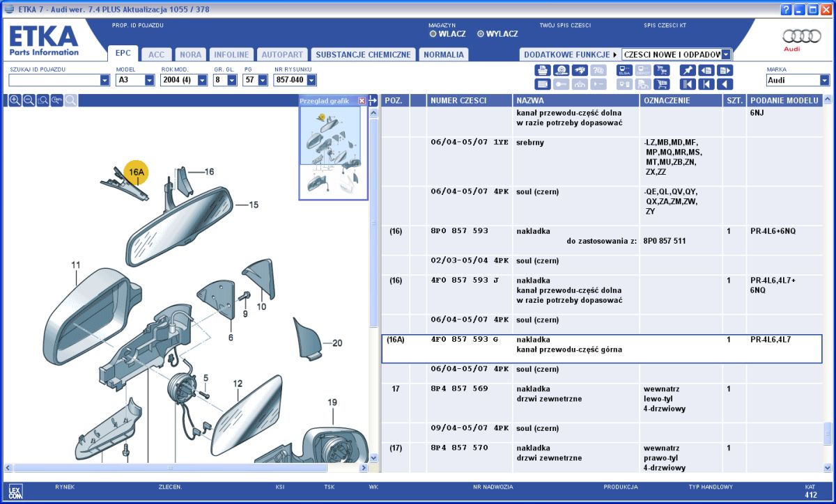Viewport: 836px width, 504px height.
Task: Close the Przeglad grafik overview panel
Action: pos(362,101)
